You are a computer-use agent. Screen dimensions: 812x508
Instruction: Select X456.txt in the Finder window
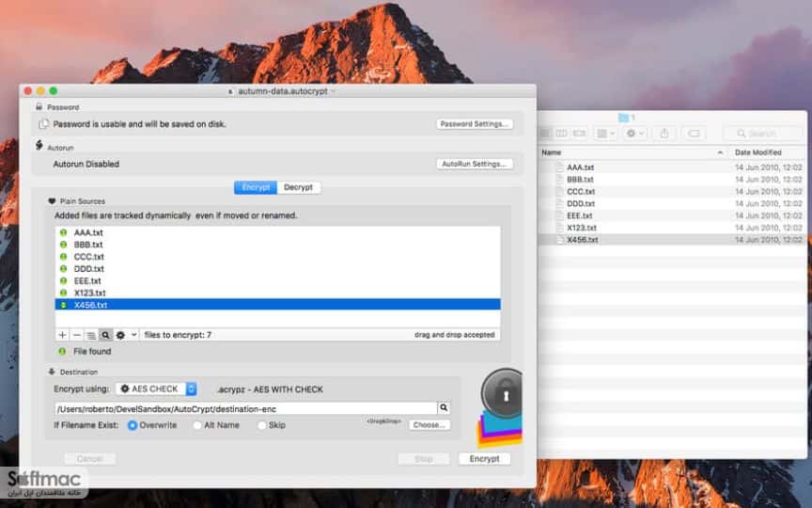[x=672, y=240]
